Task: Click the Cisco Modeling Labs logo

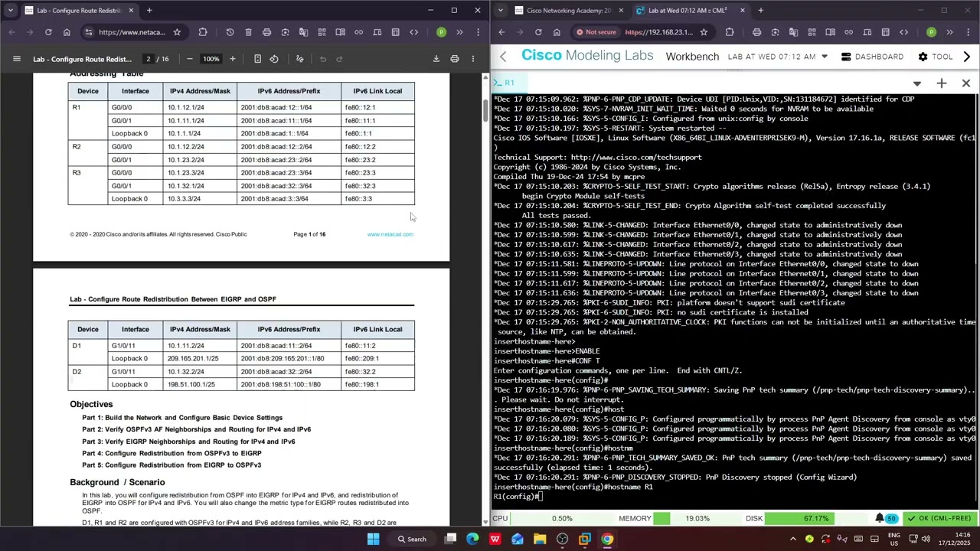Action: pyautogui.click(x=587, y=56)
